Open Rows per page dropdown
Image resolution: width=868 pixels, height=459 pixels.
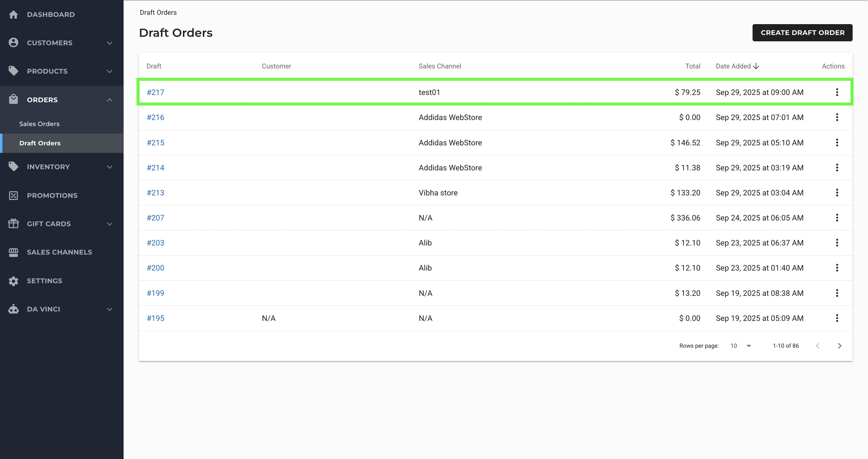[741, 346]
